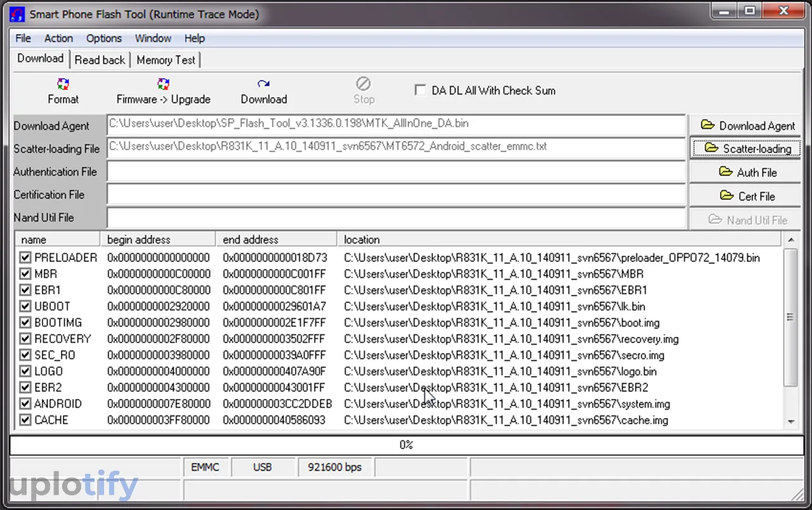Screen dimensions: 812x510
Task: Click the end address column header
Action: [x=276, y=239]
